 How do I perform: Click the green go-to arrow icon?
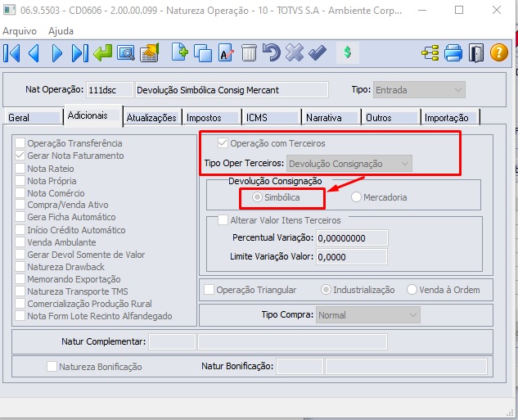click(x=103, y=53)
